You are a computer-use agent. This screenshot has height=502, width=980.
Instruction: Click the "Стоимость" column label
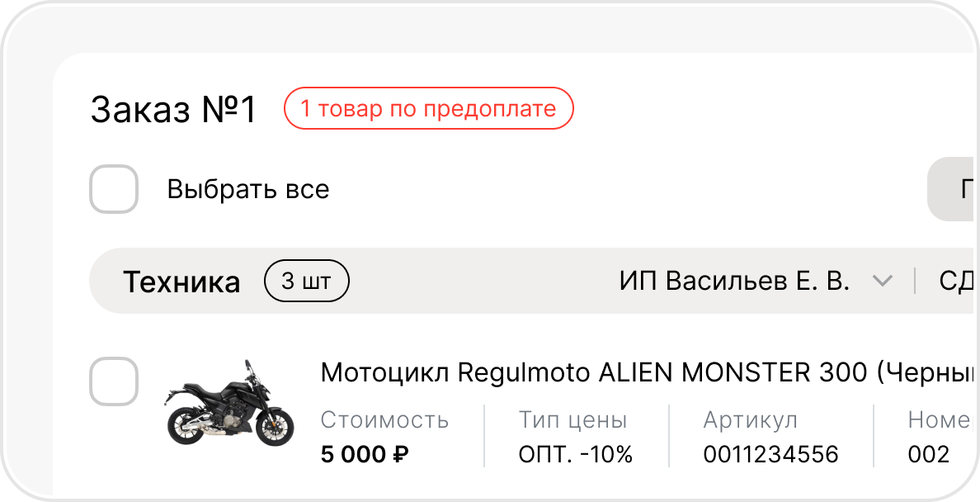pos(384,420)
